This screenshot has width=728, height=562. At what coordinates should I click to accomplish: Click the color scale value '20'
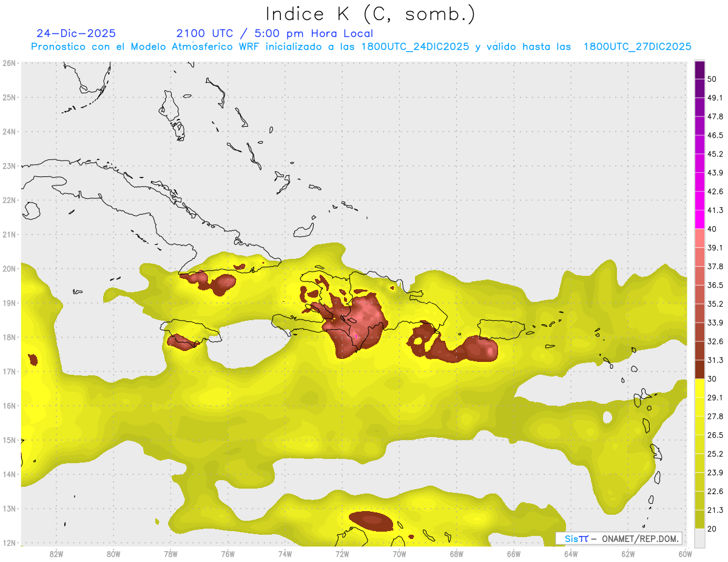pyautogui.click(x=712, y=528)
